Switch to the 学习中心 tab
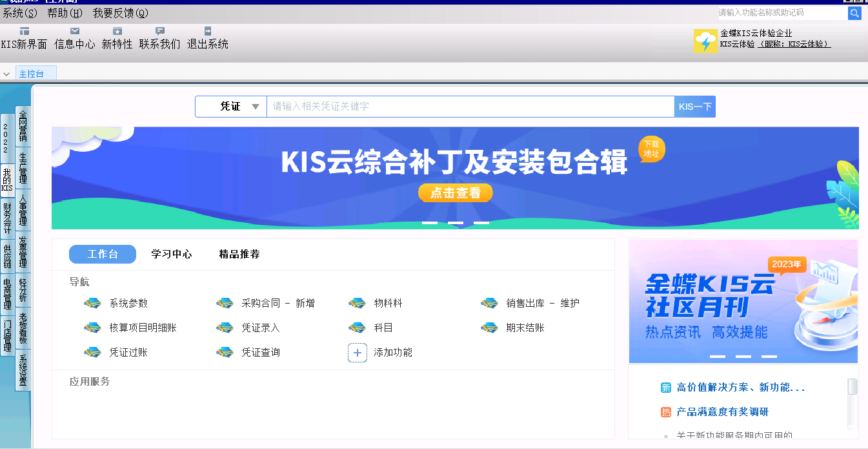Viewport: 868px width, 449px height. pos(172,255)
